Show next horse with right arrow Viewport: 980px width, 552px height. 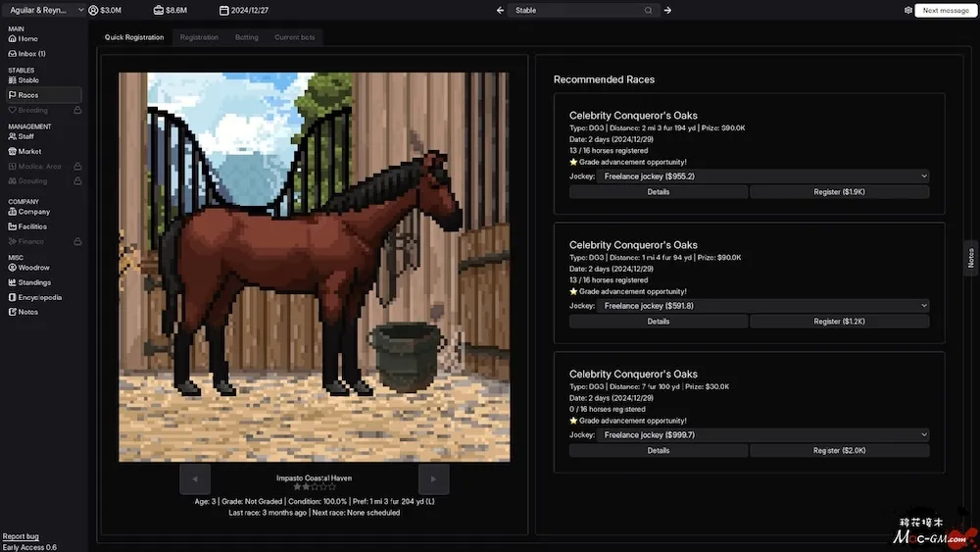click(x=434, y=478)
